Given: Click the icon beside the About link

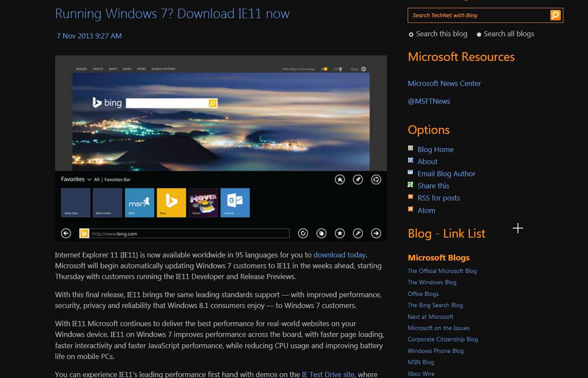Looking at the screenshot, I should coord(410,160).
